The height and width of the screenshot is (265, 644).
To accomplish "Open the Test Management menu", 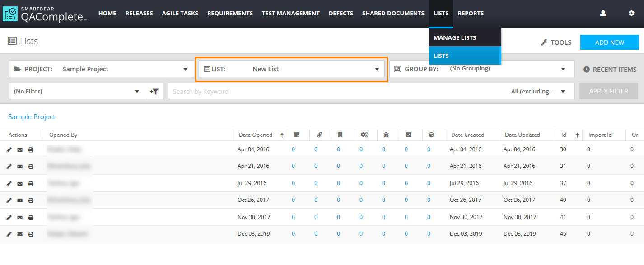I will [290, 14].
